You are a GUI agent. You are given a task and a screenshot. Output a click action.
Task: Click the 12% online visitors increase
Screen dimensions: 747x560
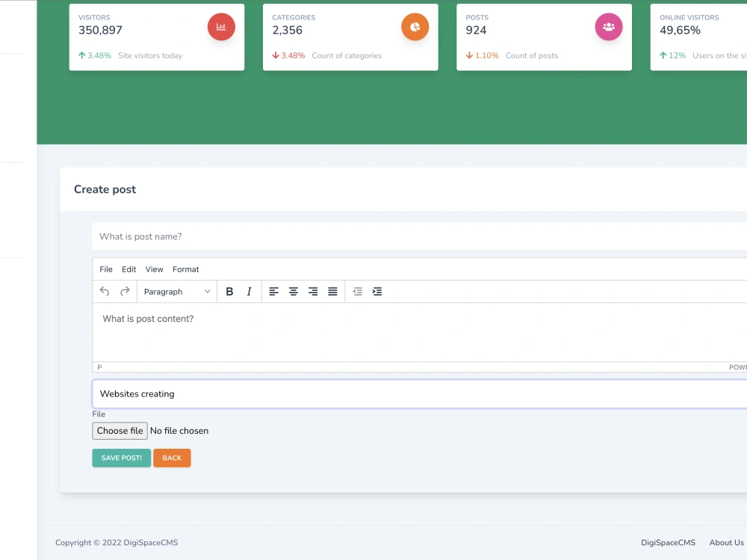point(673,55)
